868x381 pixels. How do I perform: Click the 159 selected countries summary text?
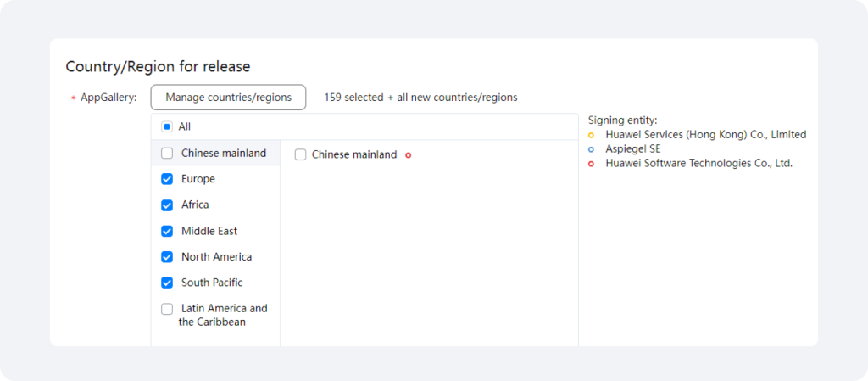click(x=420, y=98)
